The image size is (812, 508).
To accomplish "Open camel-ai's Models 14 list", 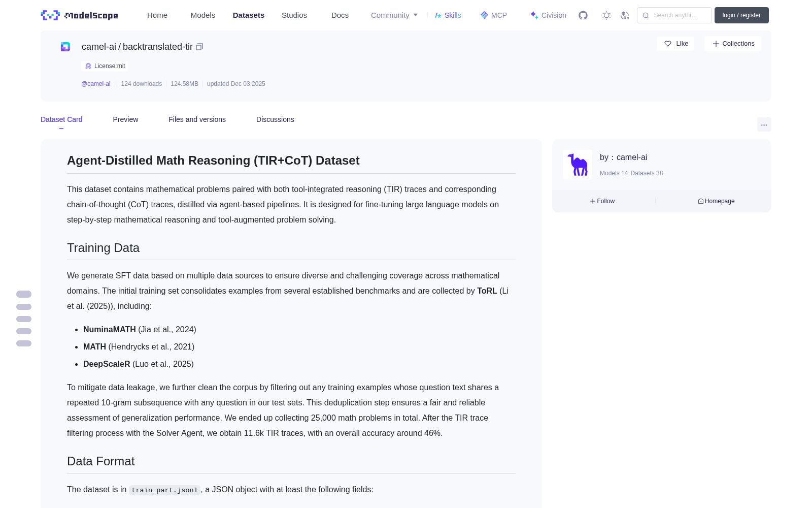I will point(614,173).
